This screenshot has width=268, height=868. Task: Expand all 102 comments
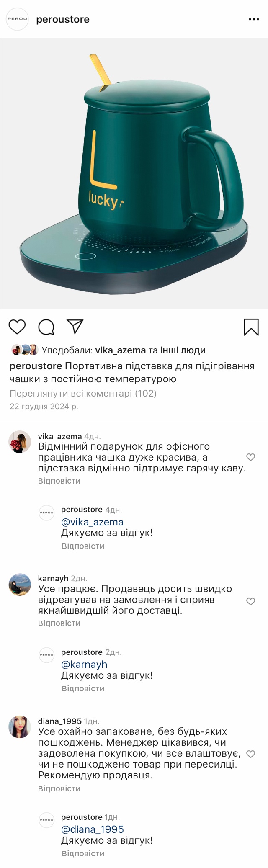[x=83, y=393]
